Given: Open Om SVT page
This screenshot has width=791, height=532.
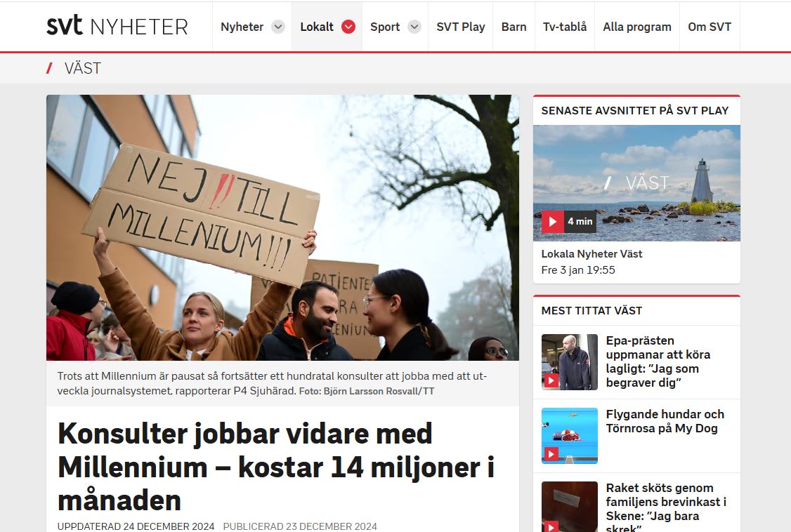Looking at the screenshot, I should coord(710,27).
